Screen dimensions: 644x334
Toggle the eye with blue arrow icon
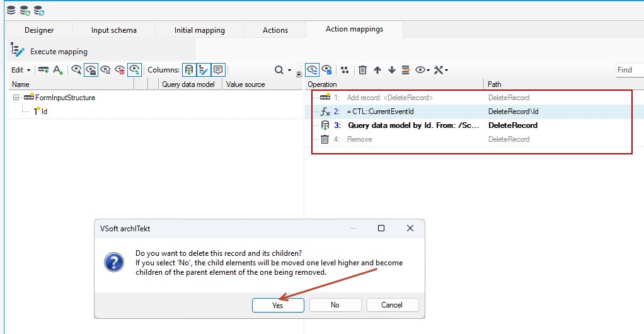(134, 70)
